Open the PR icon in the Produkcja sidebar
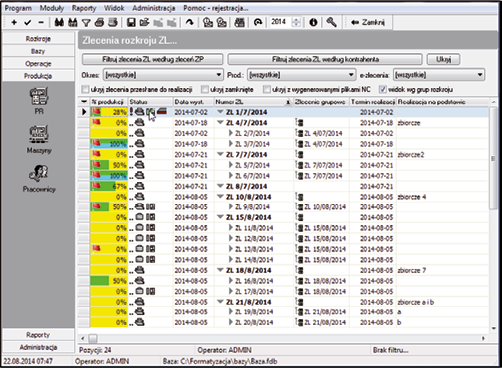Image resolution: width=502 pixels, height=370 pixels. pyautogui.click(x=39, y=101)
